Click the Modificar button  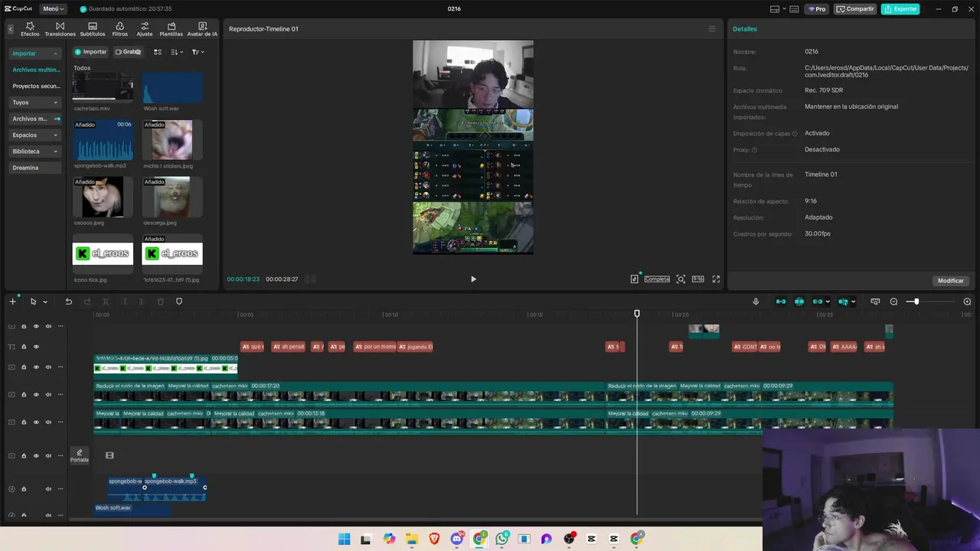tap(951, 281)
